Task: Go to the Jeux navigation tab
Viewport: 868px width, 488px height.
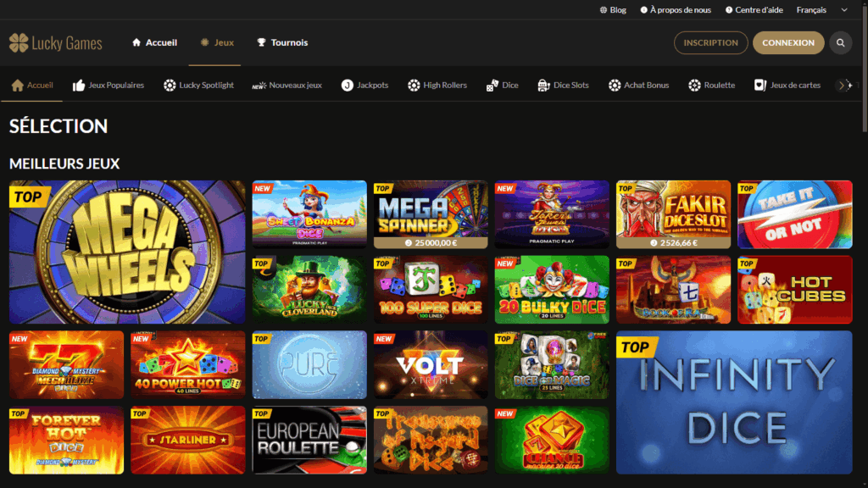Action: click(x=217, y=42)
